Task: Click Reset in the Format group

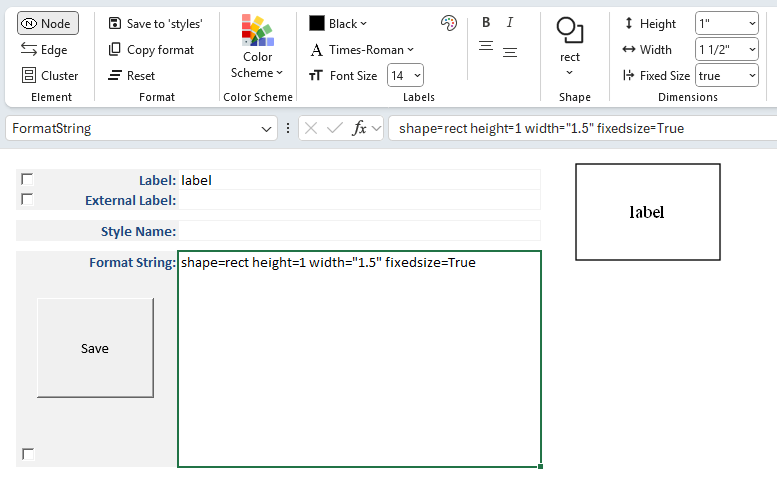Action: tap(132, 75)
